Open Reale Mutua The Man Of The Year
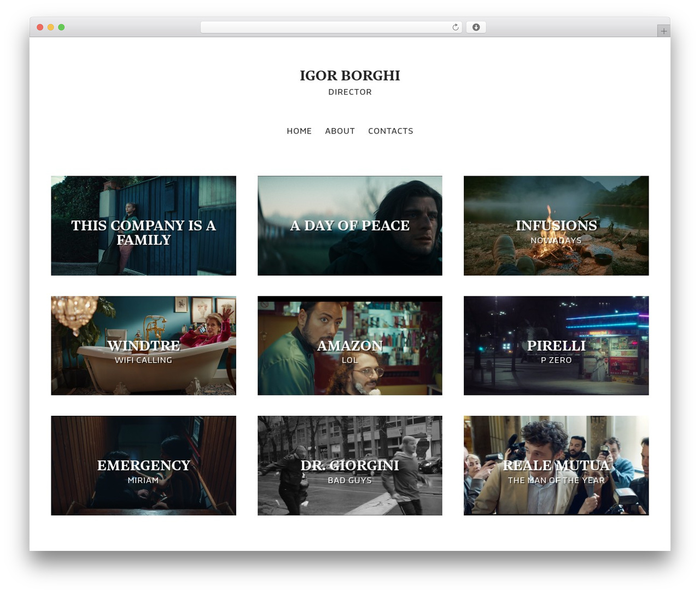 556,466
